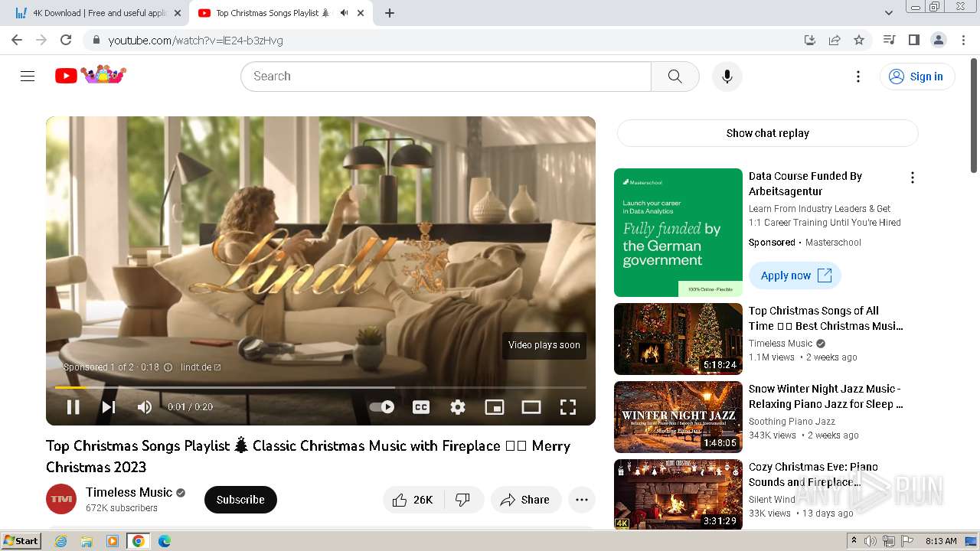This screenshot has width=980, height=551.
Task: Switch to 4K Download browser tab
Action: [x=100, y=13]
